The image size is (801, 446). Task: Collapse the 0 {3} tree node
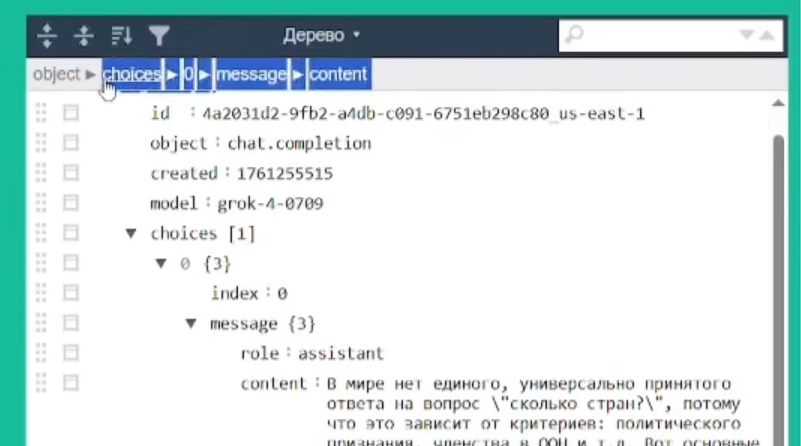[160, 263]
